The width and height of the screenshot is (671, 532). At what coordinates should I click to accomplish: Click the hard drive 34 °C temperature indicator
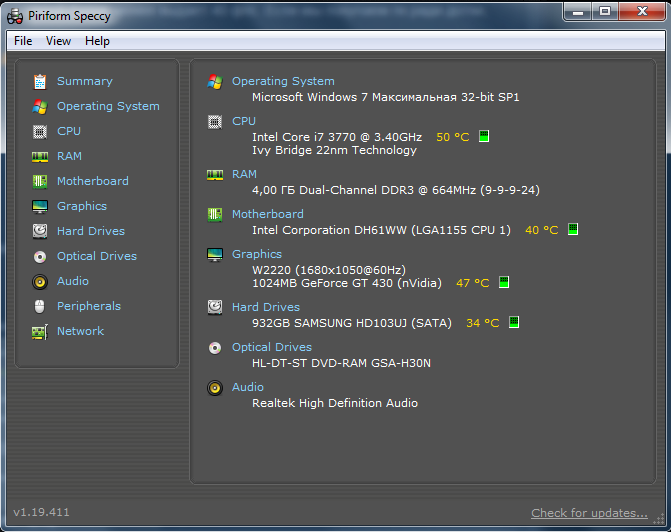[514, 323]
